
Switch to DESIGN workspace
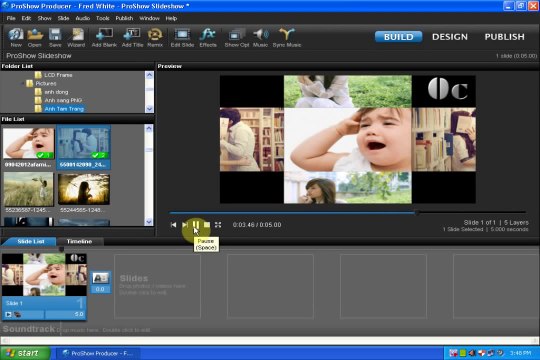pos(450,37)
